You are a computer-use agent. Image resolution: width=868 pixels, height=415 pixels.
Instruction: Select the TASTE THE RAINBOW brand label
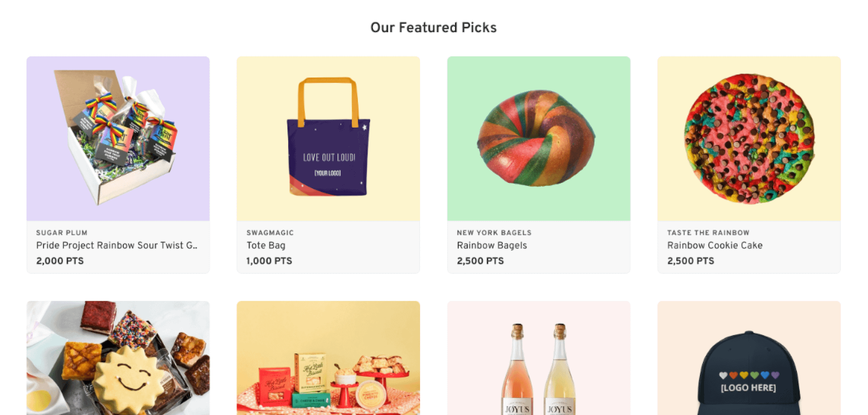[x=708, y=232]
